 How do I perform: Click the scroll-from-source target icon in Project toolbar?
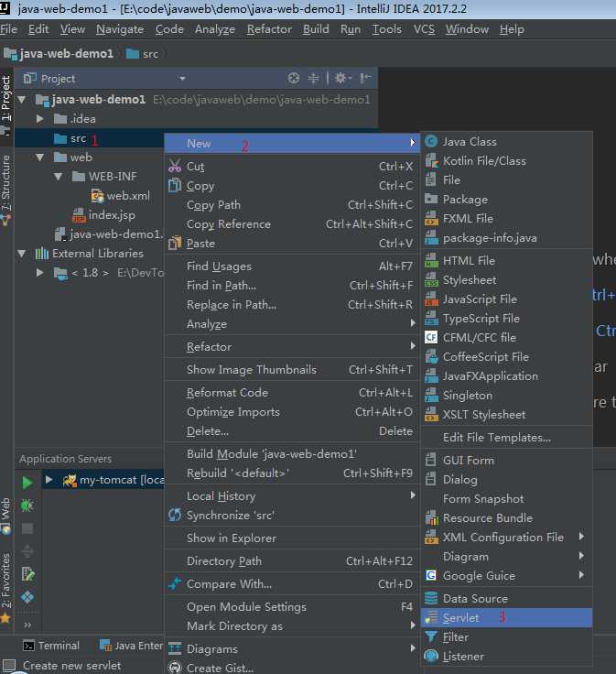(x=294, y=78)
